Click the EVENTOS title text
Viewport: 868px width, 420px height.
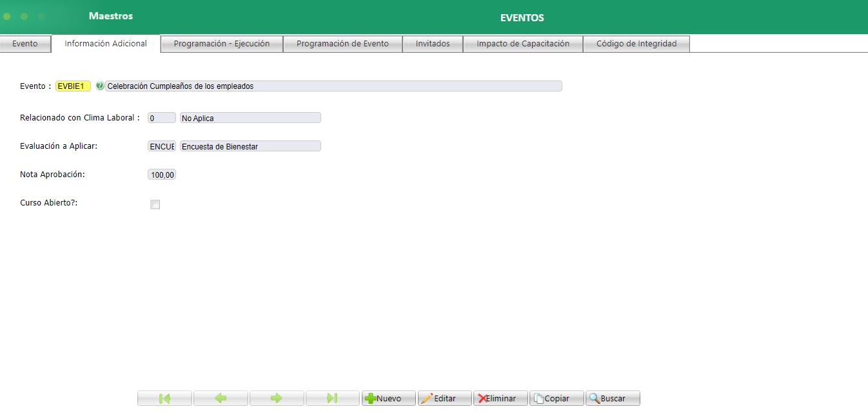point(522,17)
